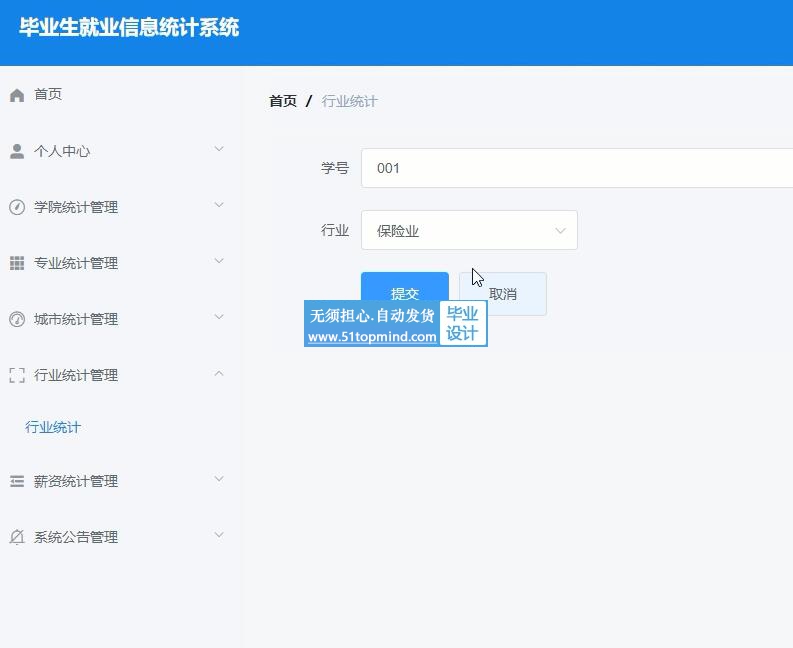Expand the 城市统计管理 chevron

pos(219,317)
